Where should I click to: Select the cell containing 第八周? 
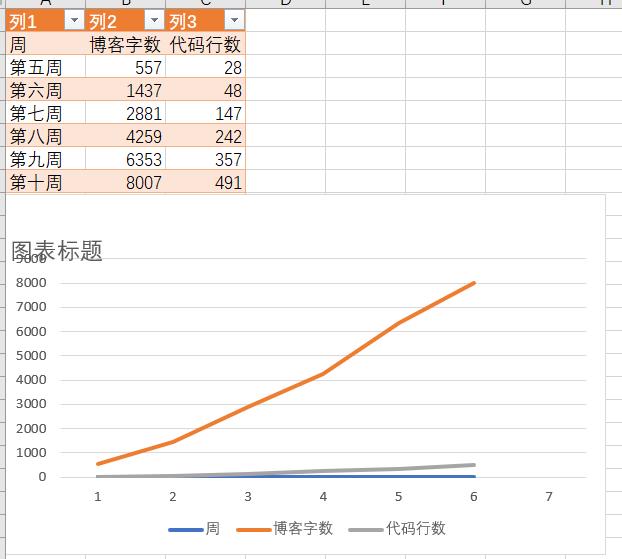click(x=46, y=136)
